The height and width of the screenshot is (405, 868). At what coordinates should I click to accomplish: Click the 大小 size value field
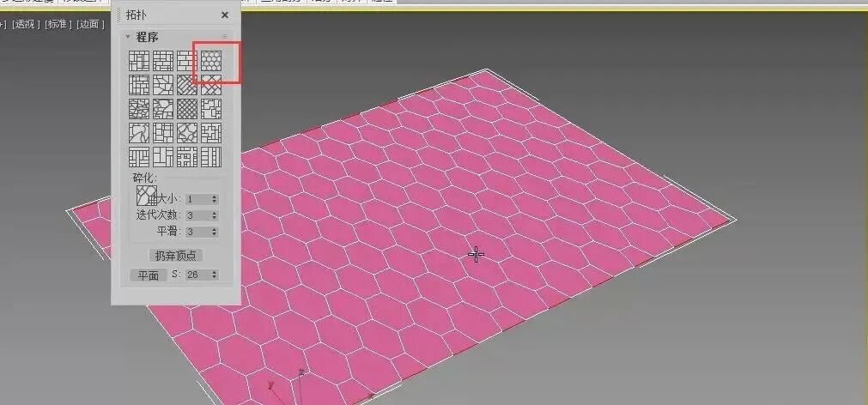click(197, 198)
